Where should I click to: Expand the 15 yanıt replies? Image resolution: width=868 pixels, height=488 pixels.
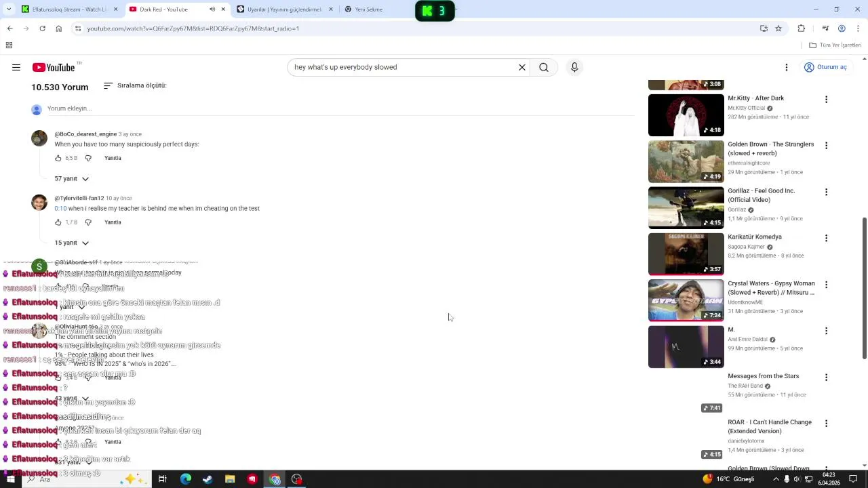(x=72, y=243)
